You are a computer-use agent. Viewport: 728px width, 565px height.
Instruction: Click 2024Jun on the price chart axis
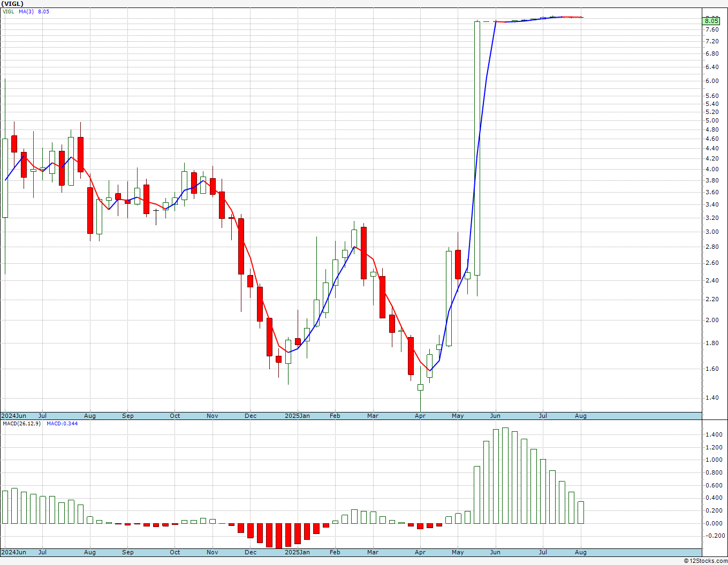pyautogui.click(x=13, y=416)
